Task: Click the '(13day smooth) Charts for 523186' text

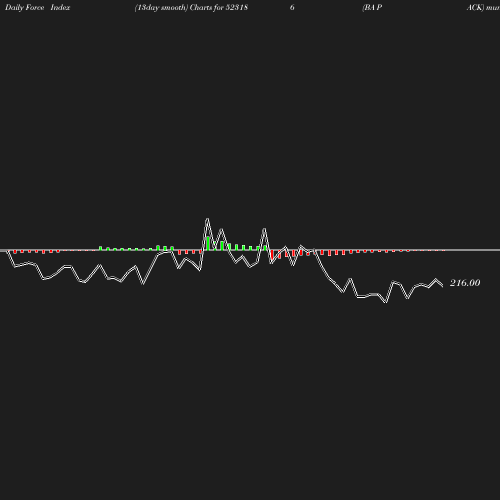Action: tap(214, 7)
